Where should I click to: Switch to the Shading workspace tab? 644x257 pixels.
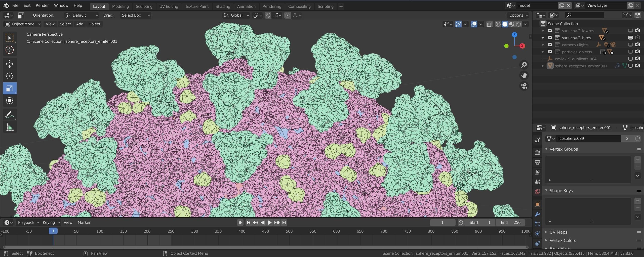[223, 6]
